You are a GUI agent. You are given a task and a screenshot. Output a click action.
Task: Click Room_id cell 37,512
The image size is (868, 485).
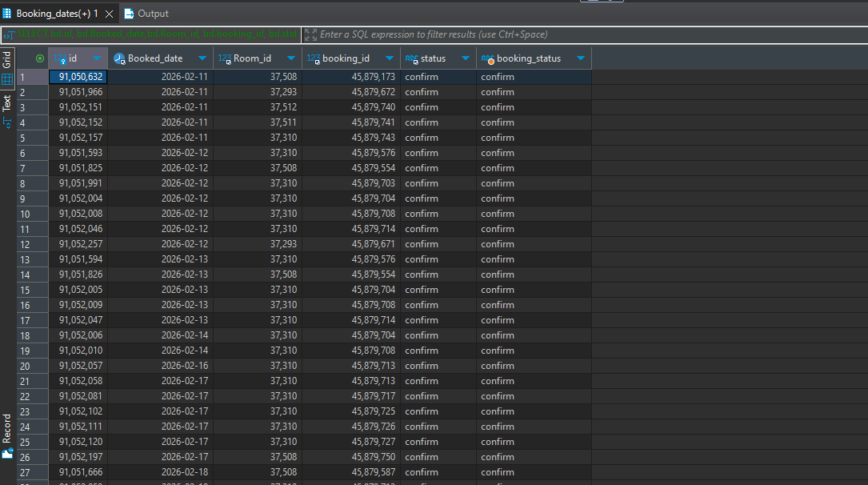258,107
